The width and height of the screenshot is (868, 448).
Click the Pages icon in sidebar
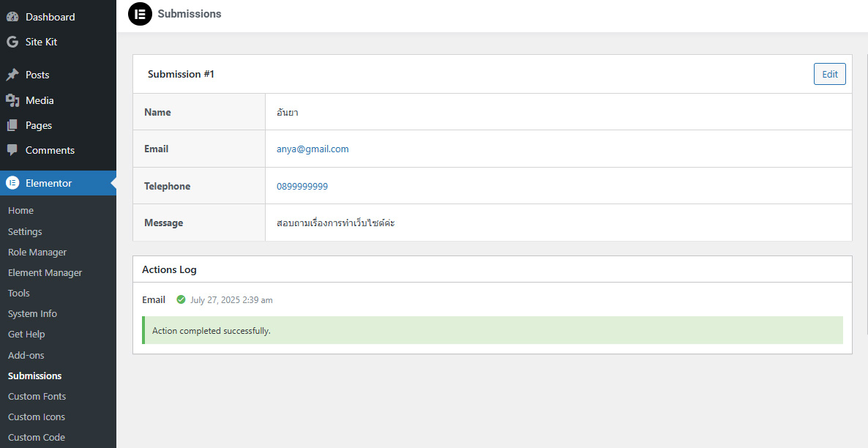click(x=12, y=125)
